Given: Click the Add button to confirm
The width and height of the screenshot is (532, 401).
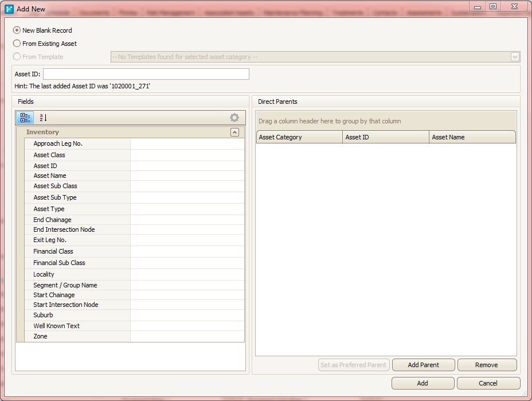Looking at the screenshot, I should click(x=423, y=383).
